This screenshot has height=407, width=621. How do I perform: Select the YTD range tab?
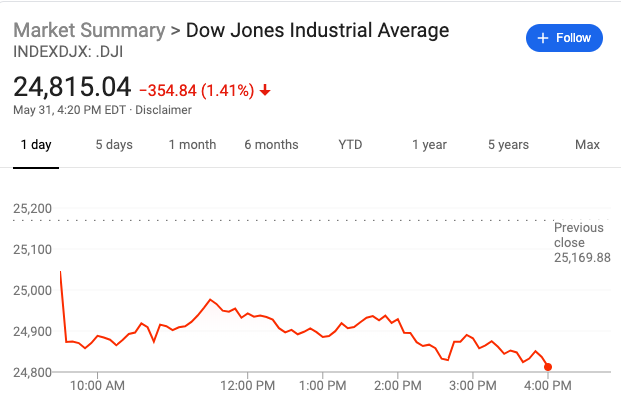click(350, 145)
